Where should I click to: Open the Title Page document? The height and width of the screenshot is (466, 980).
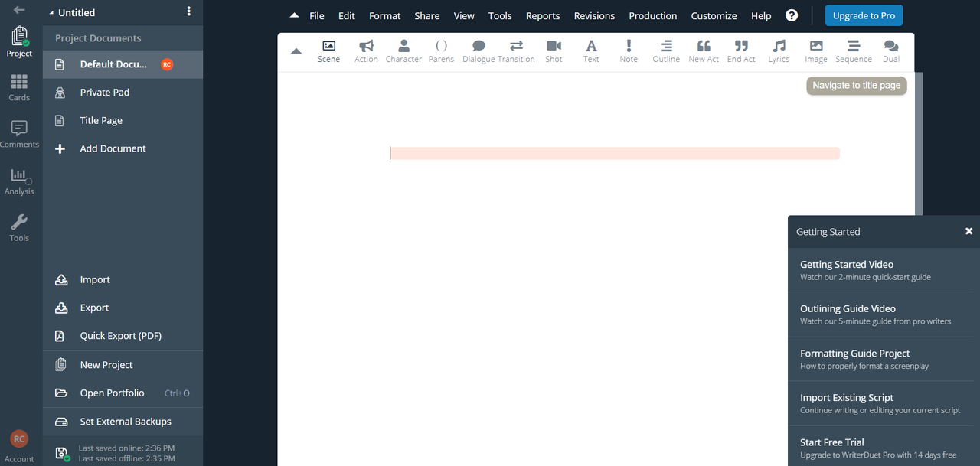click(122, 121)
